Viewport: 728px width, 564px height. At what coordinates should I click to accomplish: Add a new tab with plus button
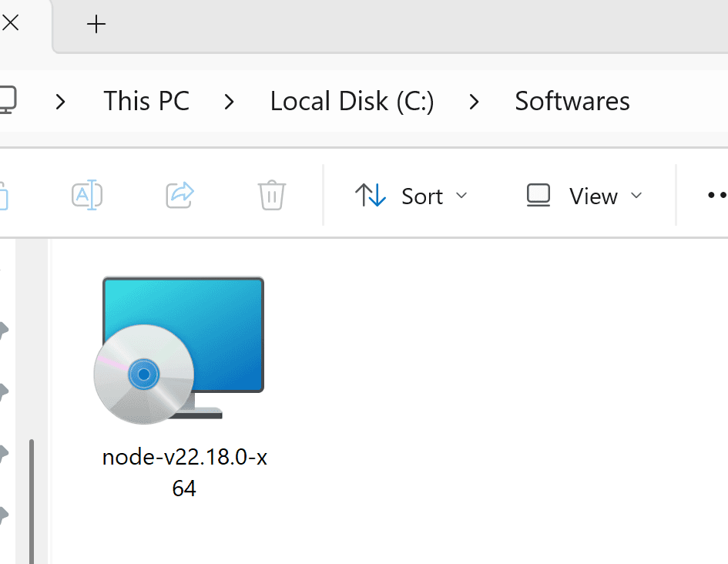pos(96,24)
